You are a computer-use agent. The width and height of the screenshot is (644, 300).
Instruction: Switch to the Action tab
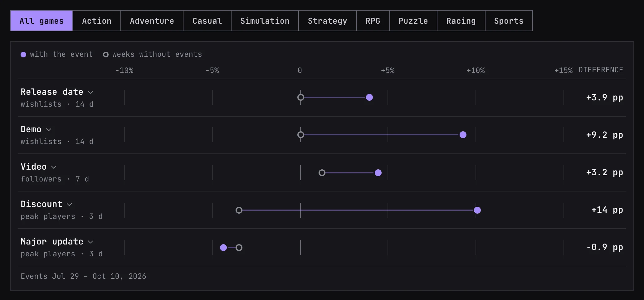[x=97, y=21]
